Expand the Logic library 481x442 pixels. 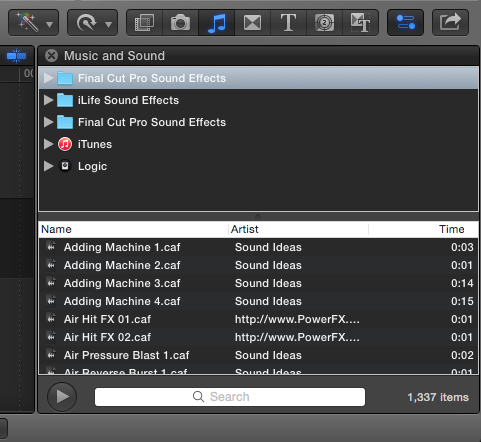pos(49,166)
